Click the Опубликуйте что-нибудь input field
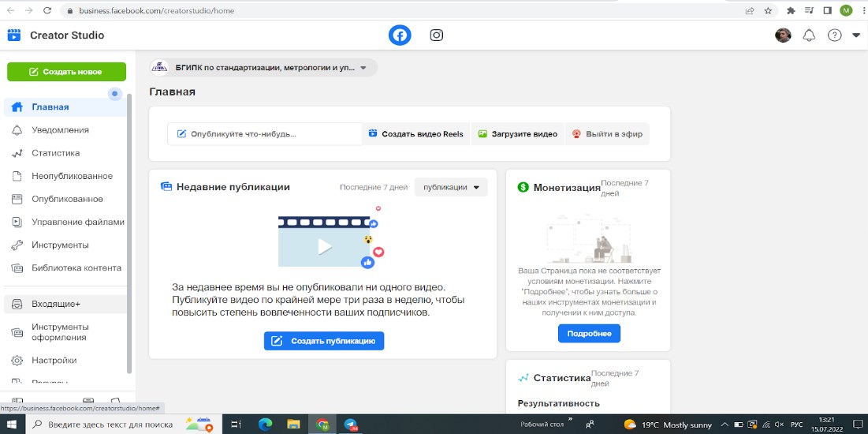 point(263,134)
